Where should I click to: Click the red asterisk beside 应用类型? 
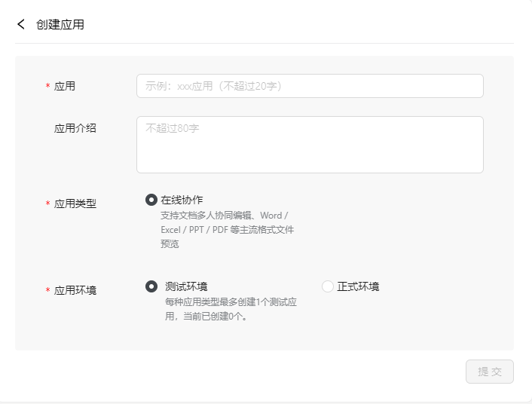pyautogui.click(x=47, y=205)
